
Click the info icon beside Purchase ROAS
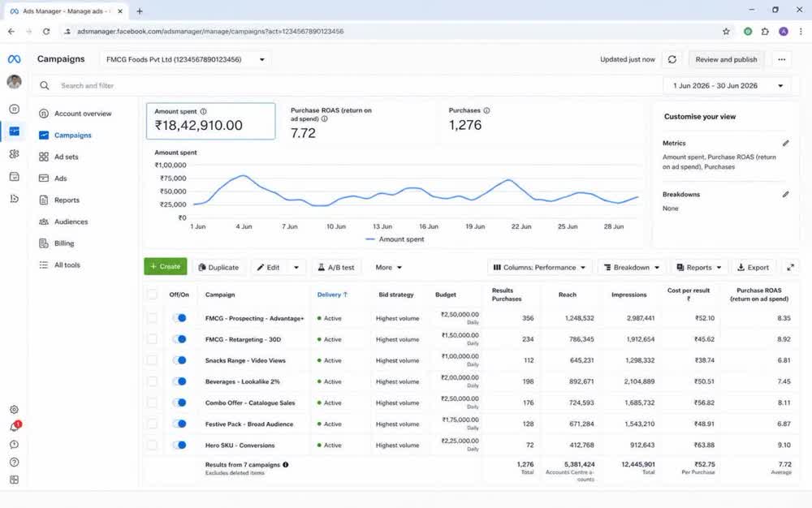[x=324, y=118]
